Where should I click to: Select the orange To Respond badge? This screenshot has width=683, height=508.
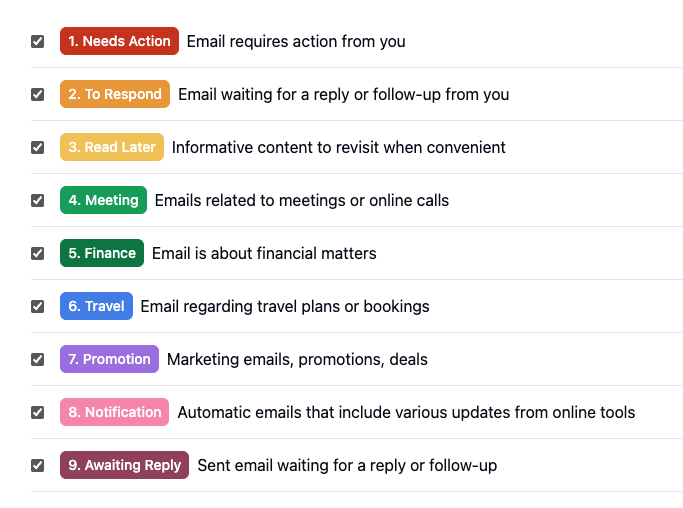tap(115, 94)
